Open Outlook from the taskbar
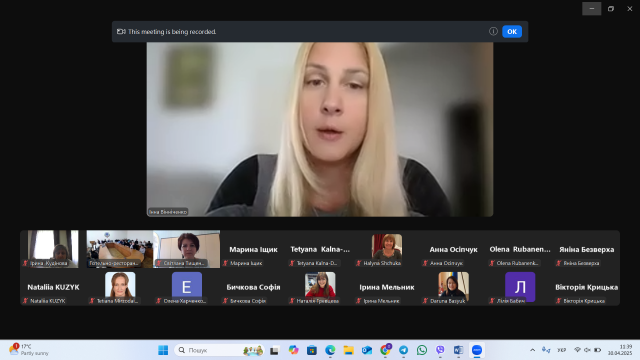 click(x=367, y=350)
